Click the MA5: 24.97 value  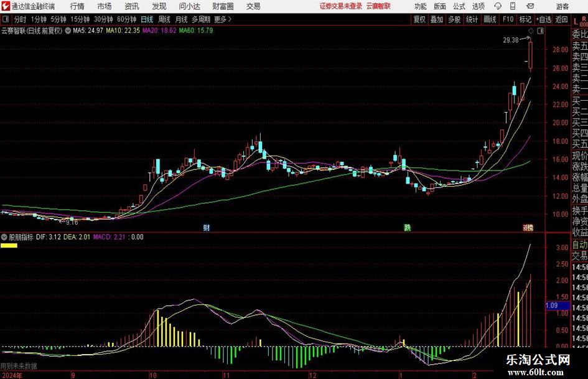88,30
